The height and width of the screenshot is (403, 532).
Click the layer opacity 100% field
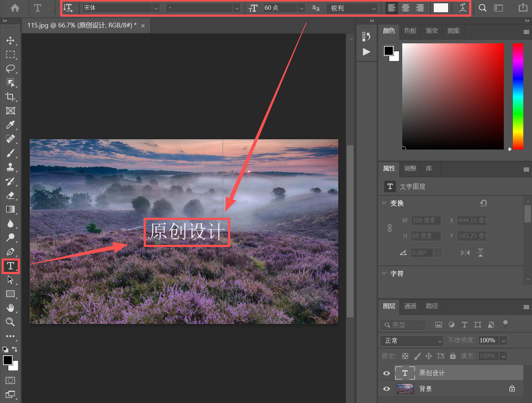tap(488, 341)
